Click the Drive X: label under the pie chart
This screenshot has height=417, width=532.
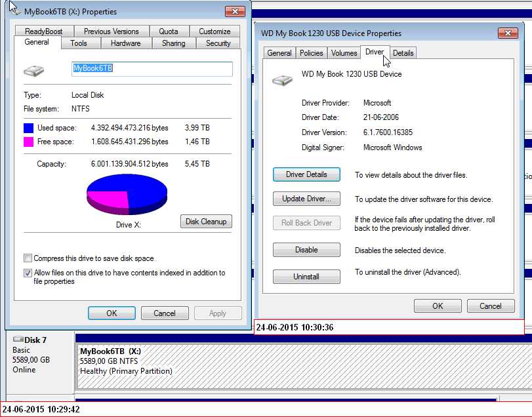click(x=129, y=225)
